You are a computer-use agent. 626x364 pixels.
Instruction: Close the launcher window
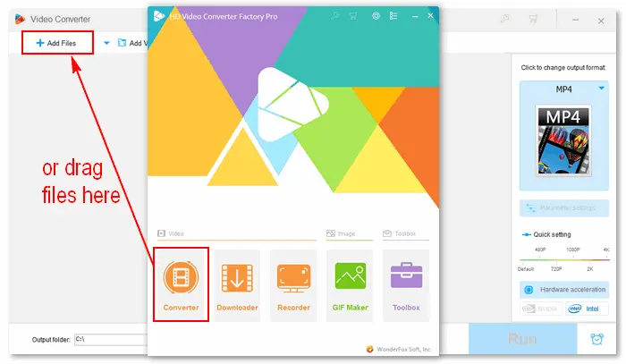[430, 15]
